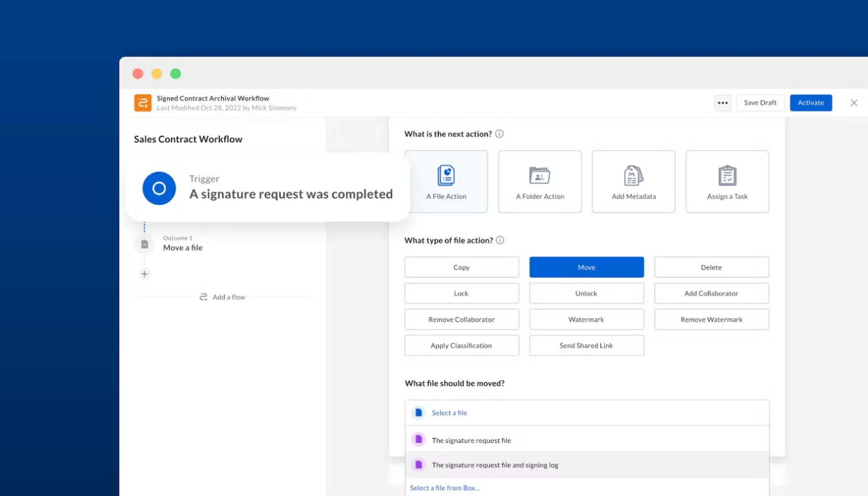The width and height of the screenshot is (868, 496).
Task: Click Select a file from Box link
Action: tap(445, 488)
